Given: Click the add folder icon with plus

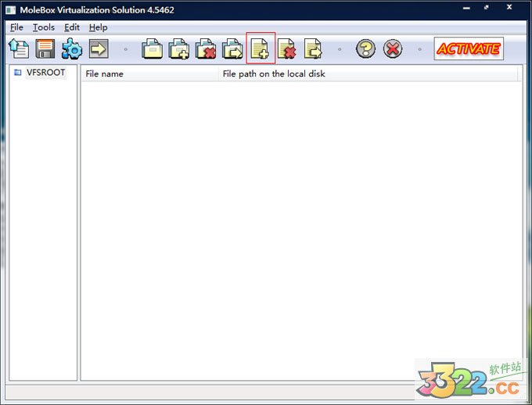Looking at the screenshot, I should 179,48.
